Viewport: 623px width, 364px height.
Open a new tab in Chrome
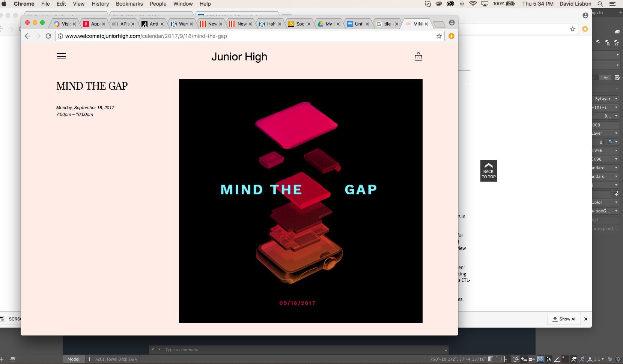click(439, 24)
